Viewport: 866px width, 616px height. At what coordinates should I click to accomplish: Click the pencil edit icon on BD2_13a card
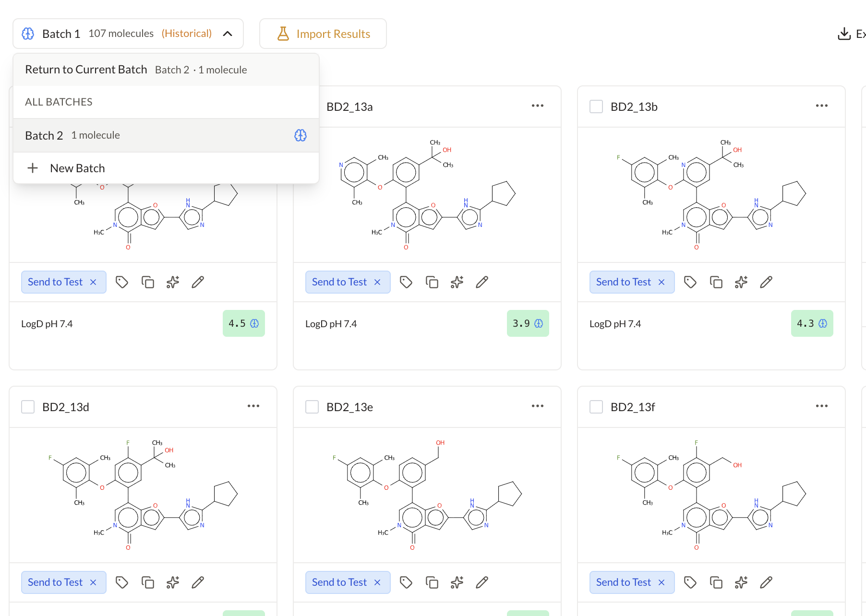(482, 282)
